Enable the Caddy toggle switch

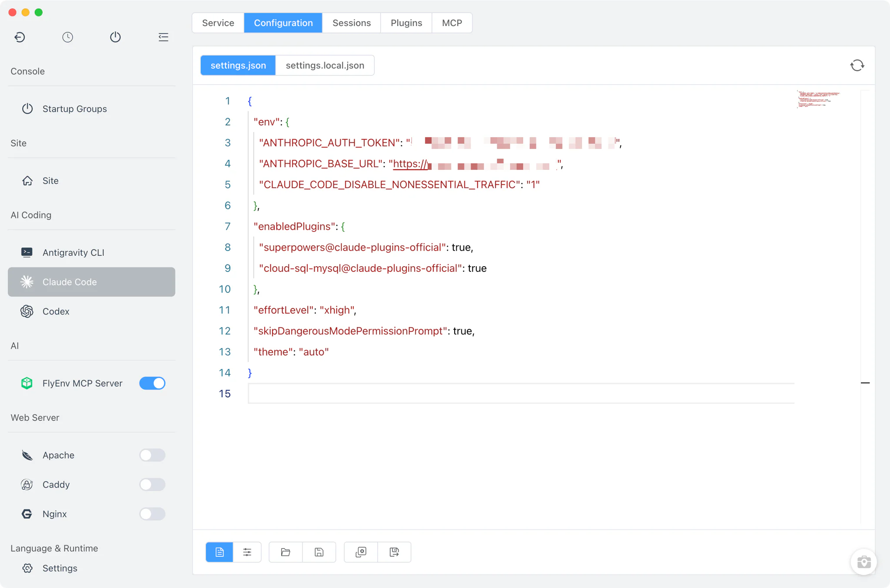coord(152,484)
